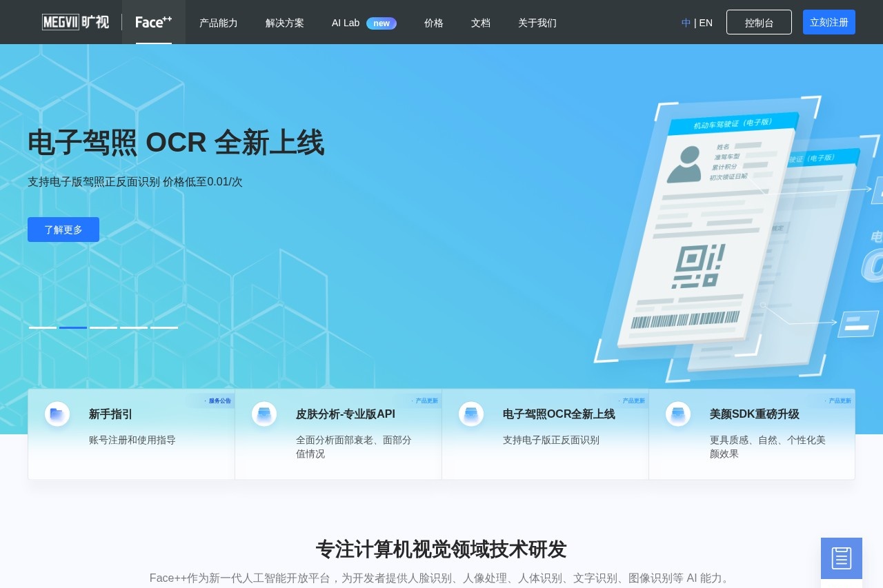The height and width of the screenshot is (588, 883).
Task: Click the heading 专注计算机视觉领域技术研发
Action: coord(441,549)
